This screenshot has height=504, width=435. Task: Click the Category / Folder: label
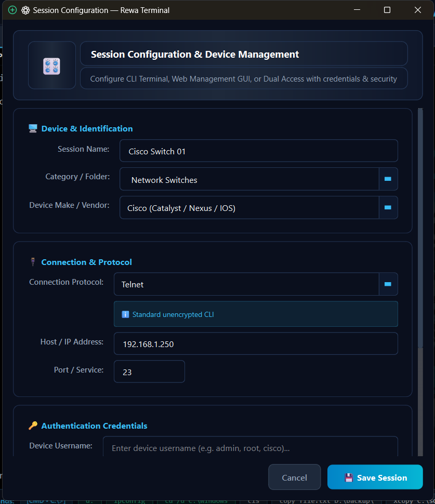point(77,177)
